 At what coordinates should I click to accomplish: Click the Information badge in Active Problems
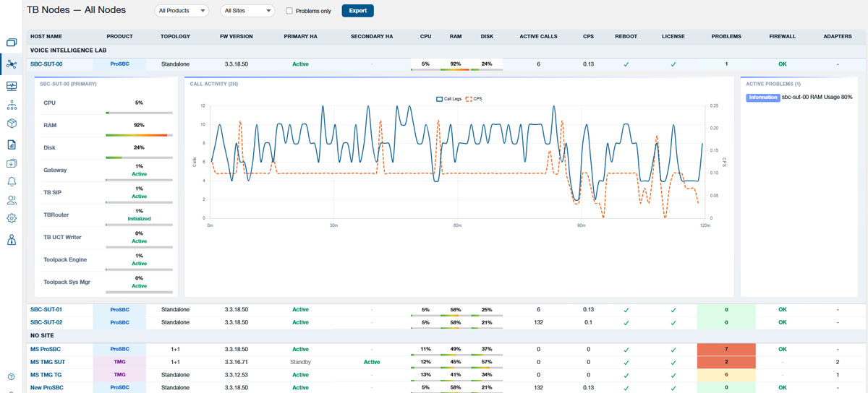pos(762,97)
